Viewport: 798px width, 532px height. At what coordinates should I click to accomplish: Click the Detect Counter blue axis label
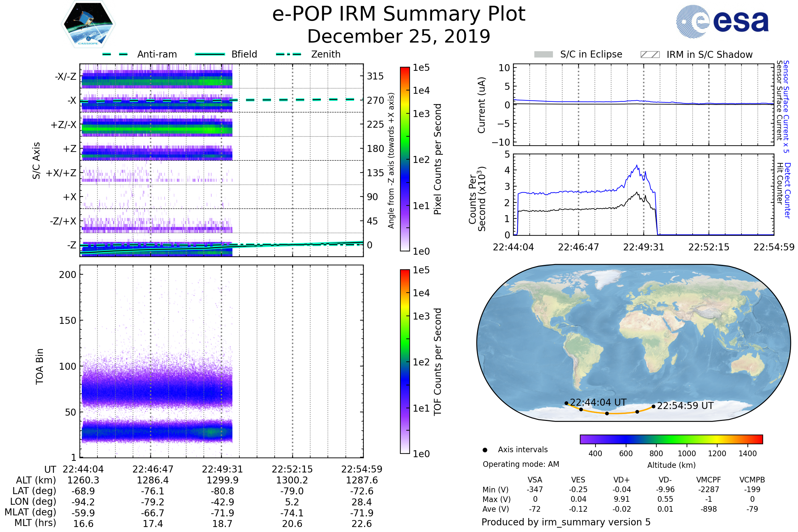[x=787, y=190]
